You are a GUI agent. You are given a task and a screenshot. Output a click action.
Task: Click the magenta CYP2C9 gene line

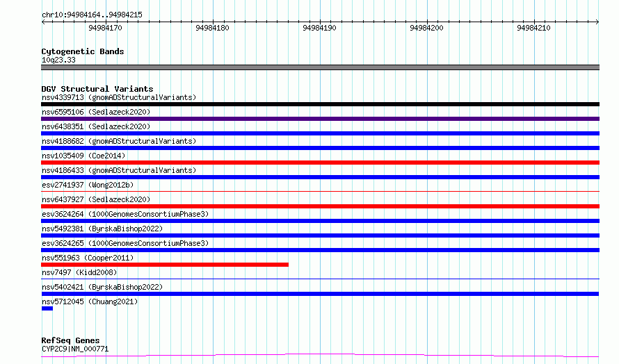point(320,355)
